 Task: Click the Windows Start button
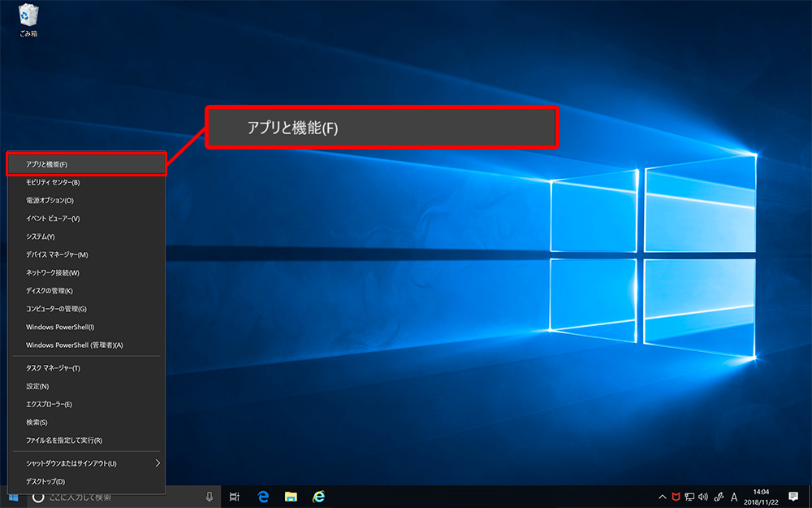(14, 497)
